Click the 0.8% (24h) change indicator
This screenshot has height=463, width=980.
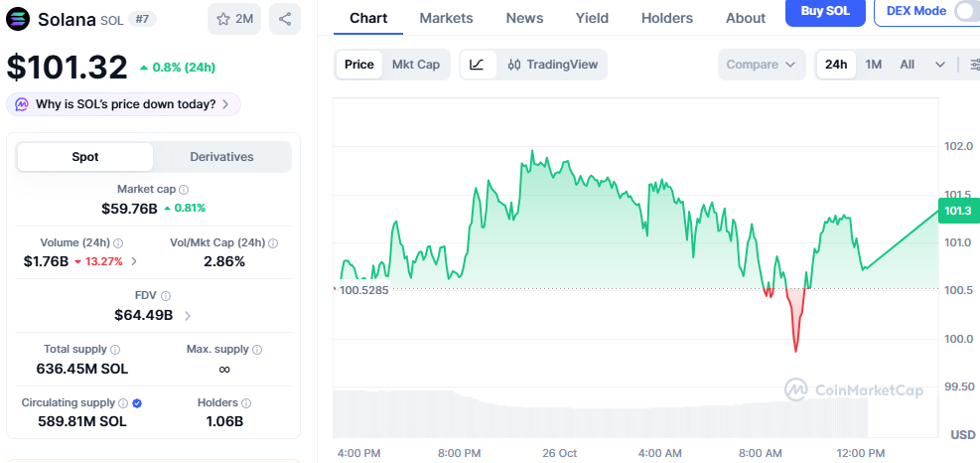[178, 68]
